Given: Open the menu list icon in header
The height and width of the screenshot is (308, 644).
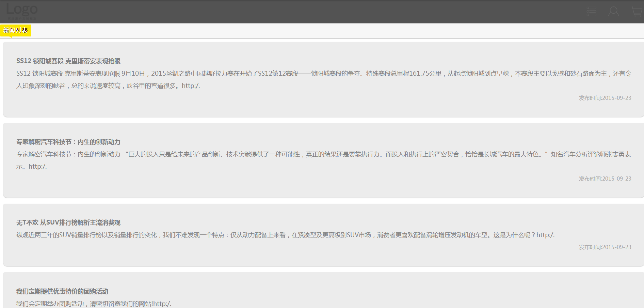Looking at the screenshot, I should tap(592, 12).
